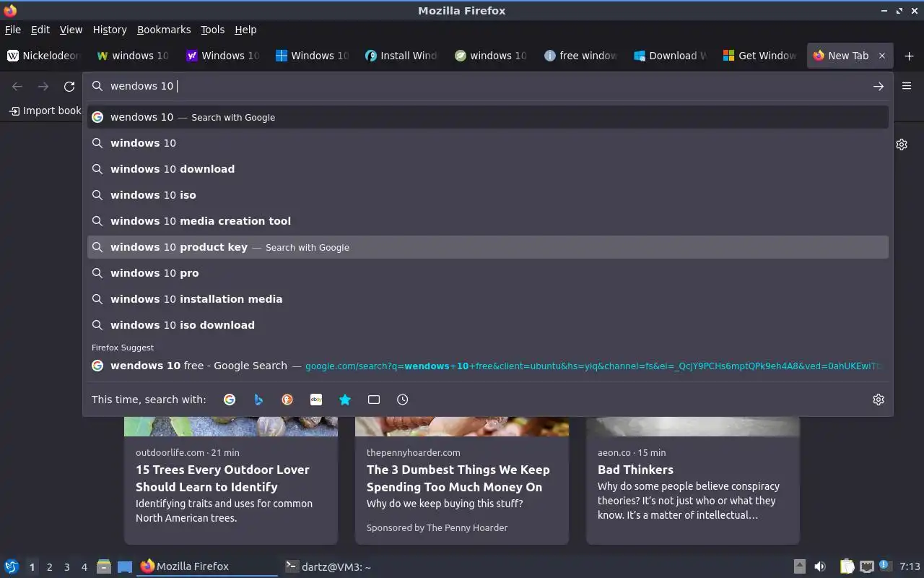924x578 pixels.
Task: Select suggestion 'windows 10 iso download'
Action: (488, 325)
